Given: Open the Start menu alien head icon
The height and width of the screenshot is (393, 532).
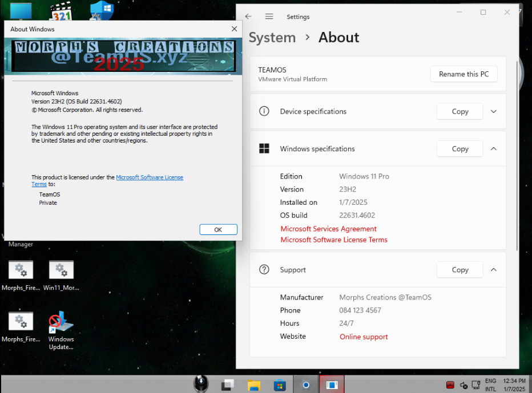Looking at the screenshot, I should click(x=201, y=384).
